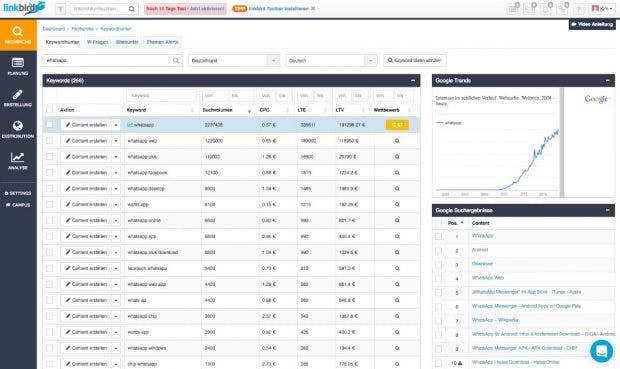This screenshot has height=369, width=620.
Task: Open the Video Anleitung button
Action: (592, 24)
